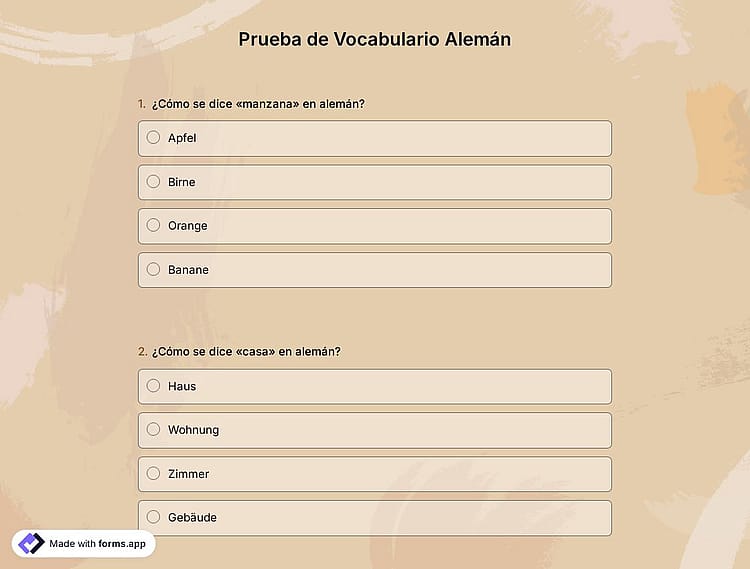Screen dimensions: 750x569
Task: Click the manzana question text
Action: pos(258,104)
